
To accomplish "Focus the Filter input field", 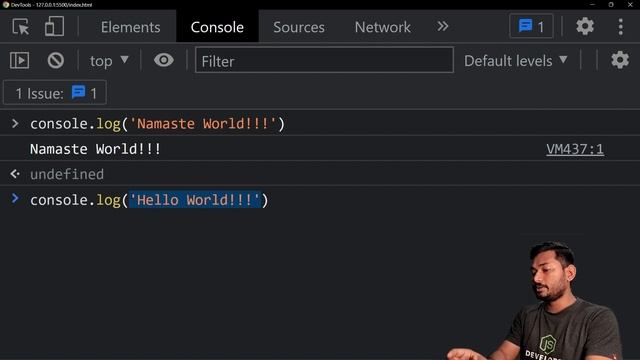I will tap(324, 60).
